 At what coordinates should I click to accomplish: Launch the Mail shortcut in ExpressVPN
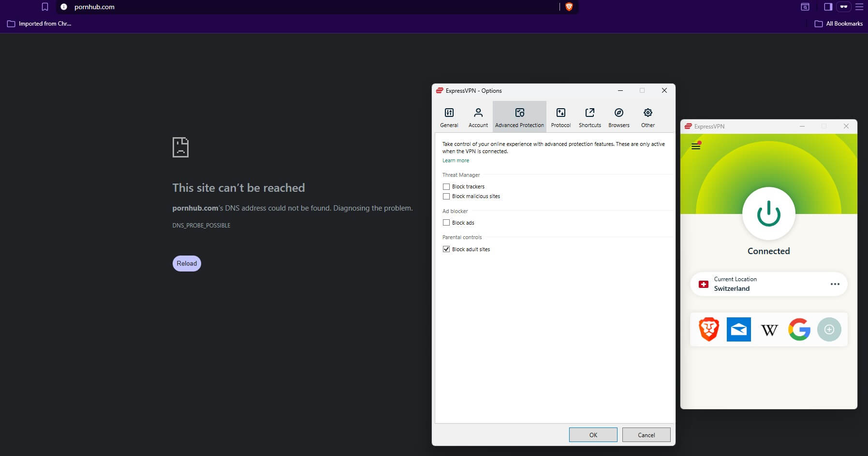click(x=739, y=329)
